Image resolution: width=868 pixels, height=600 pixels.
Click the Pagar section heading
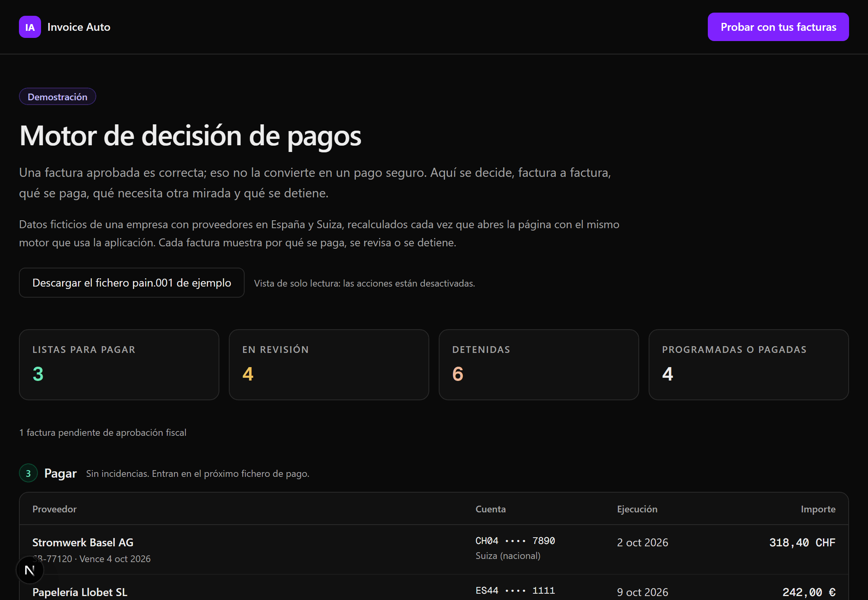click(60, 473)
